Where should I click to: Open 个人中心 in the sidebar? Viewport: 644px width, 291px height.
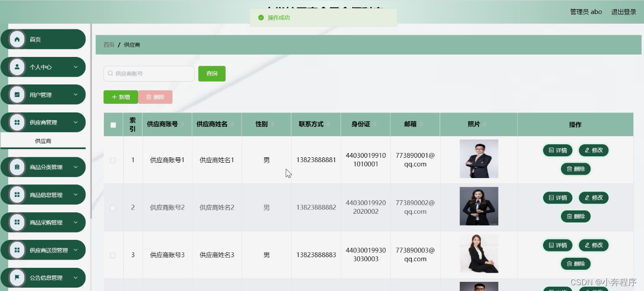(x=43, y=67)
